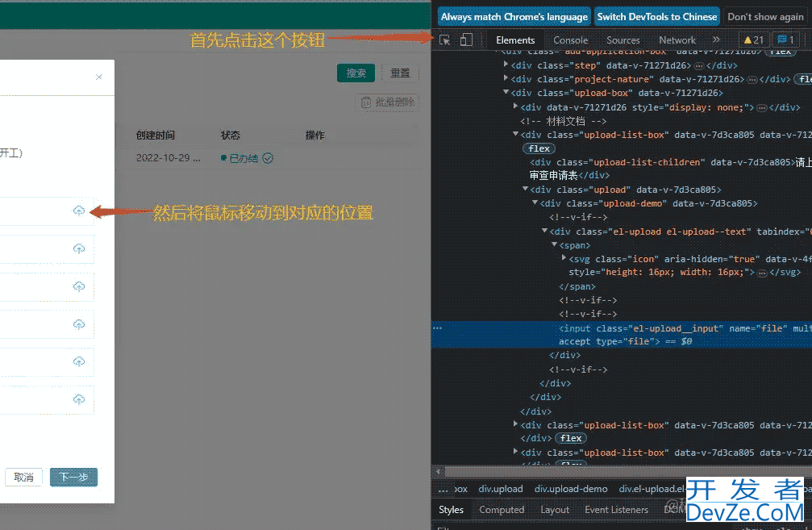Close the dialog with X icon
The height and width of the screenshot is (530, 812).
(x=99, y=77)
